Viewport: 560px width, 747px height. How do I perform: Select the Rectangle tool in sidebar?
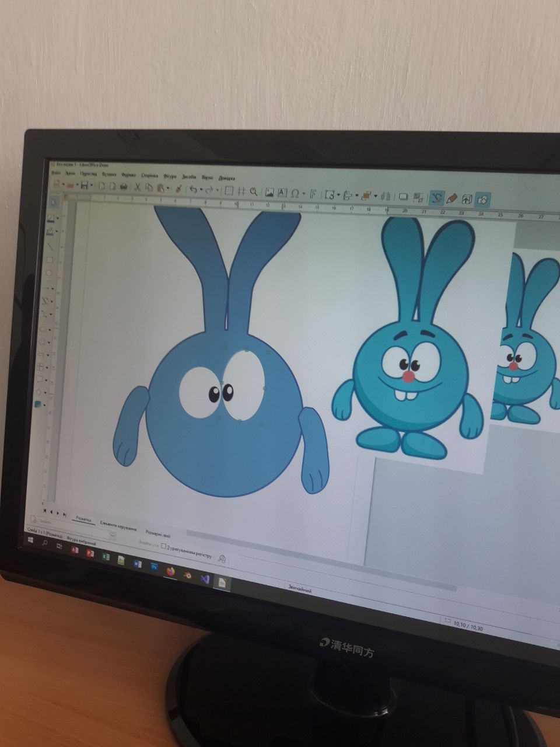(x=49, y=260)
